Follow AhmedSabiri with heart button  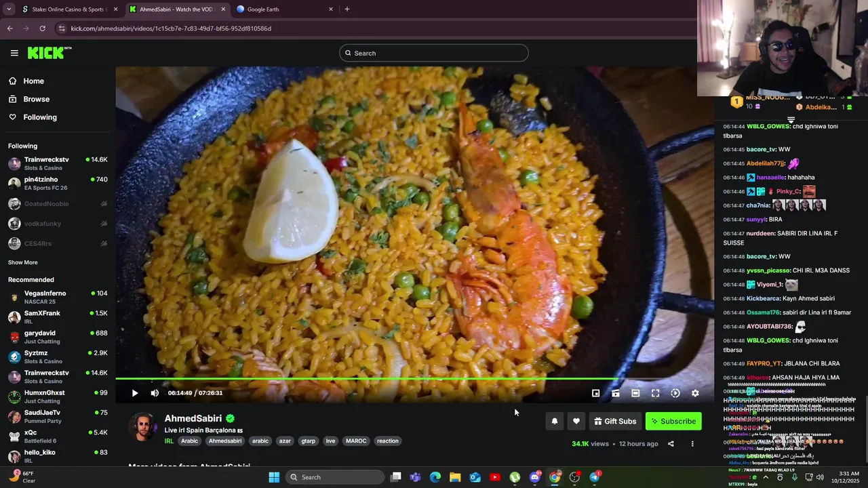(x=576, y=422)
